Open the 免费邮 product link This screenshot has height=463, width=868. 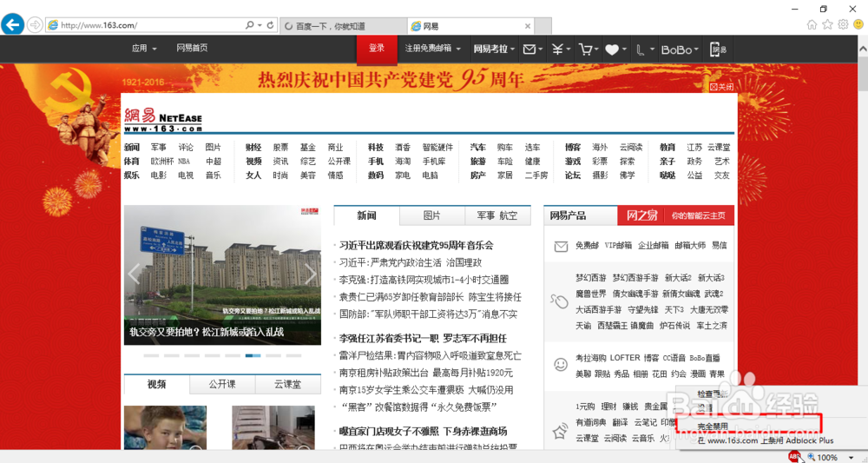[587, 245]
